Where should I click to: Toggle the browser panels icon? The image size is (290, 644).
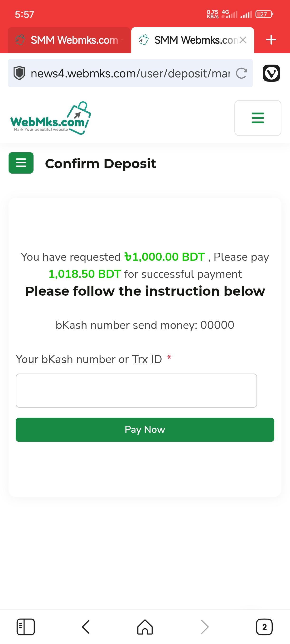25,627
